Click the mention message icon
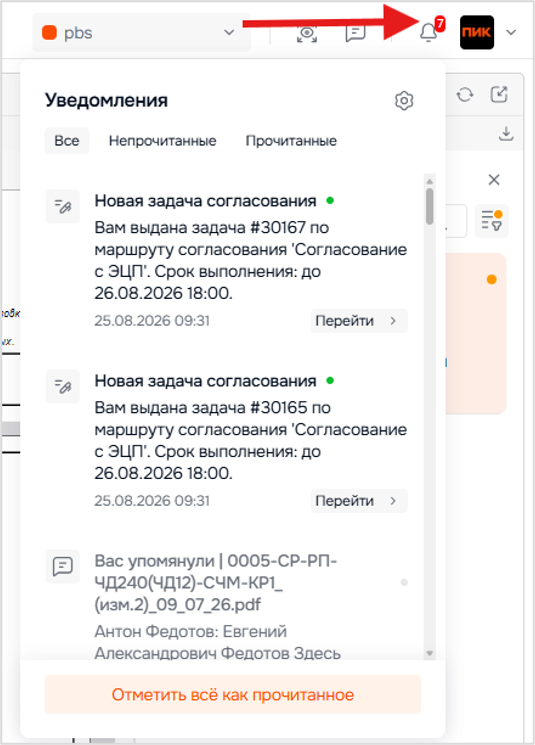Viewport: 535px width, 745px height. pyautogui.click(x=63, y=566)
